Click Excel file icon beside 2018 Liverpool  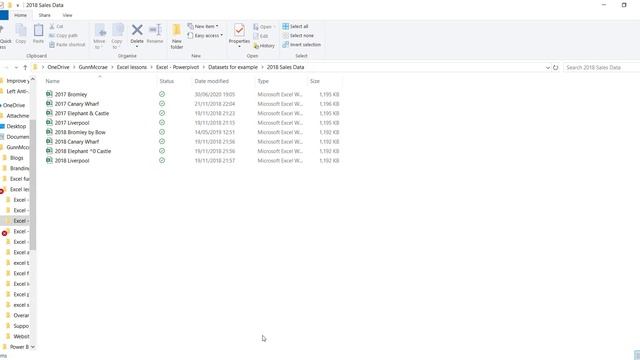coord(49,160)
